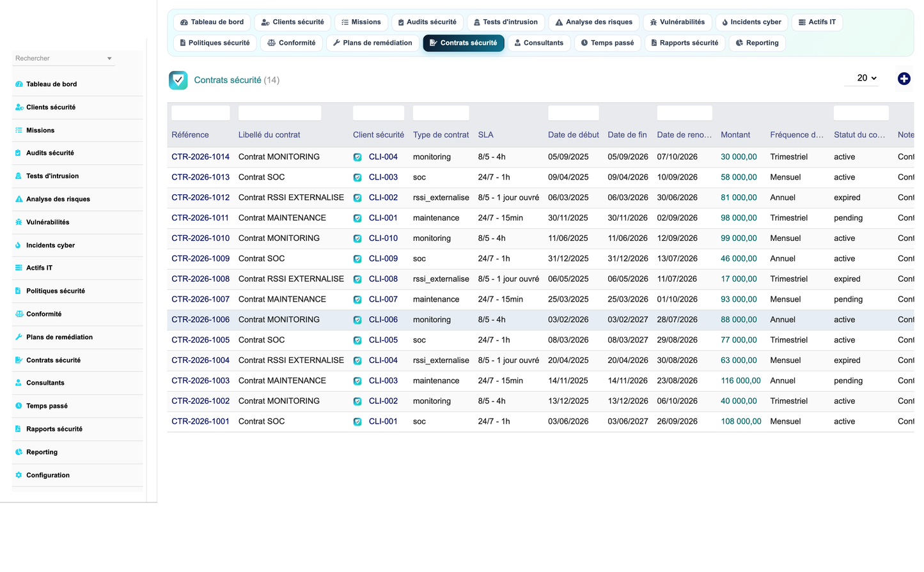Click the Temps passé clock icon in sidebar
The height and width of the screenshot is (572, 924).
click(x=19, y=406)
